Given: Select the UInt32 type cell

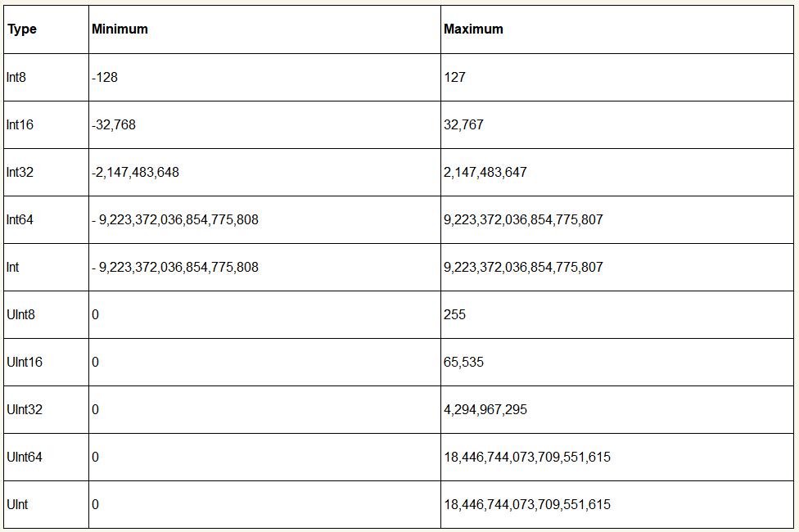Looking at the screenshot, I should coord(24,409).
